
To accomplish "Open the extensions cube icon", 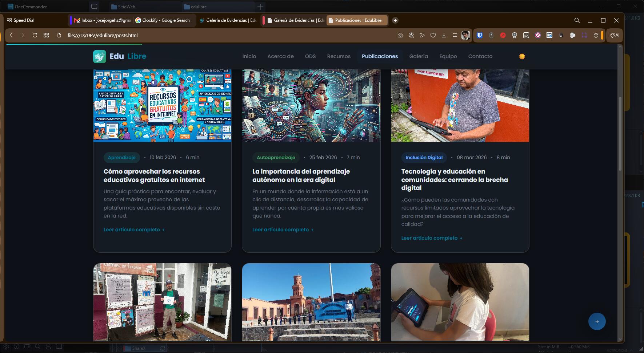I will (x=596, y=35).
